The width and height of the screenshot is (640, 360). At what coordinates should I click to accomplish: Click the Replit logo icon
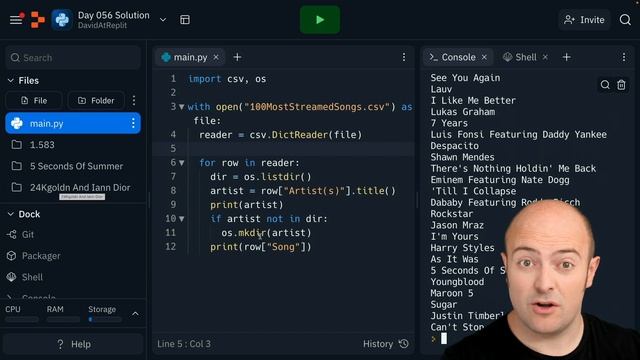pos(38,20)
